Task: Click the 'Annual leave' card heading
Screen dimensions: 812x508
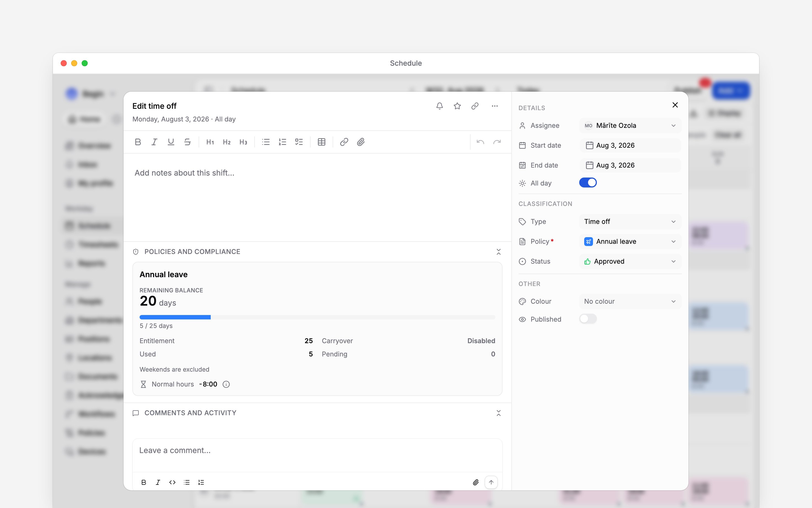Action: 163,274
